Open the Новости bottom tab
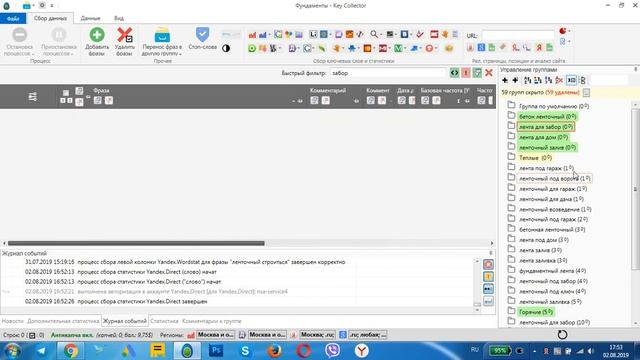This screenshot has width=640, height=360. [13, 321]
